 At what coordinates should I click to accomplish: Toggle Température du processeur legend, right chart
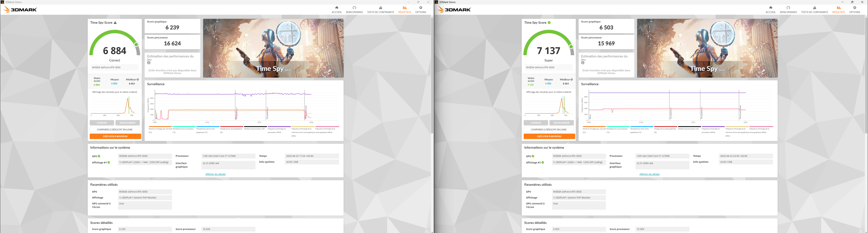point(617,130)
